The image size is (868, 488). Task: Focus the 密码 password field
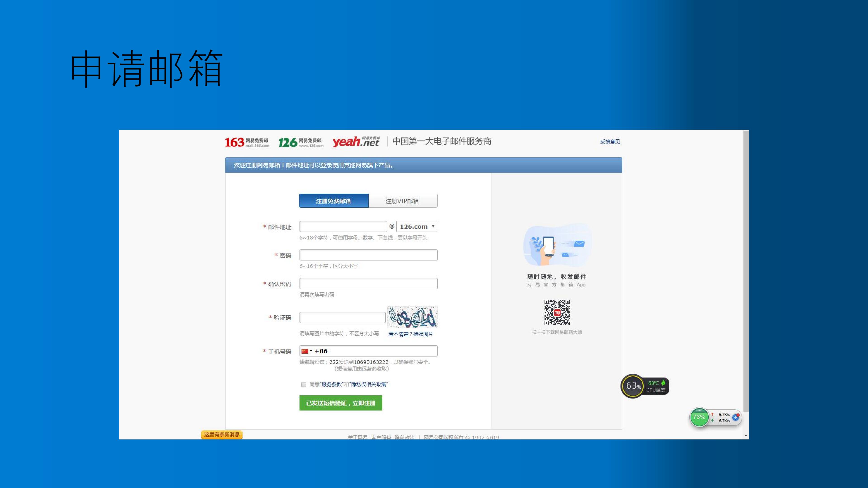pos(368,255)
